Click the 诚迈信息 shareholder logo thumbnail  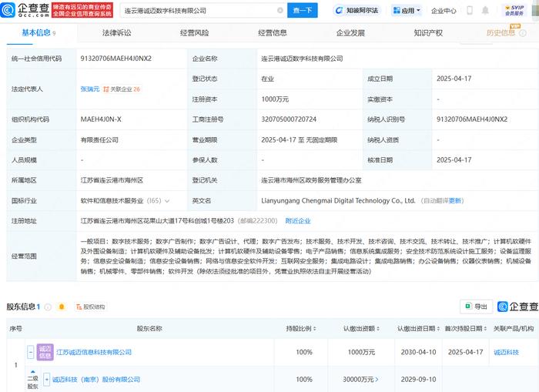[x=45, y=352]
